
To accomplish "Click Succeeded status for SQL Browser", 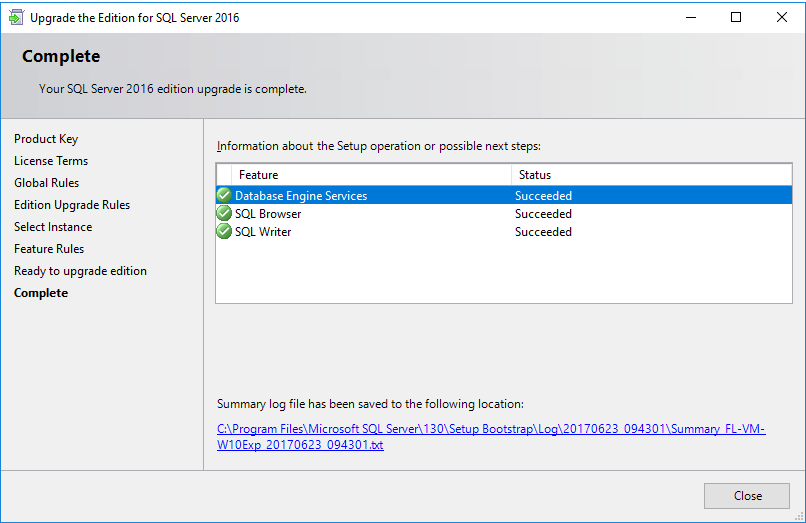I will (543, 214).
